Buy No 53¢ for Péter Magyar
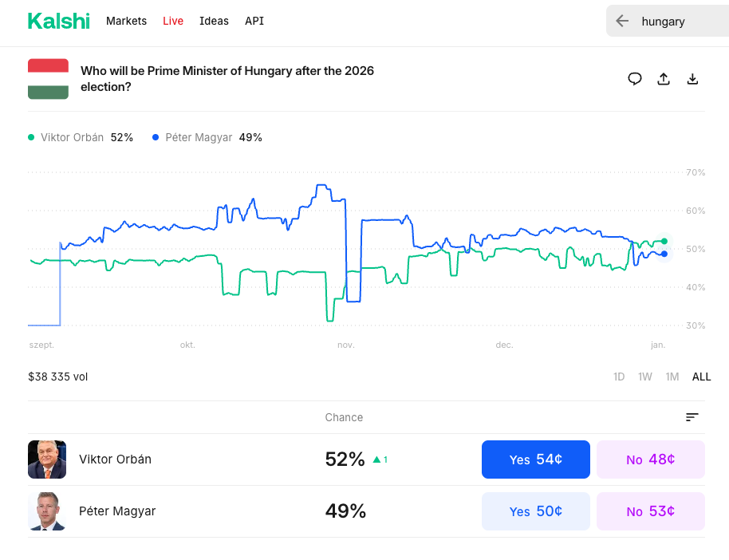The image size is (729, 560). [x=650, y=511]
